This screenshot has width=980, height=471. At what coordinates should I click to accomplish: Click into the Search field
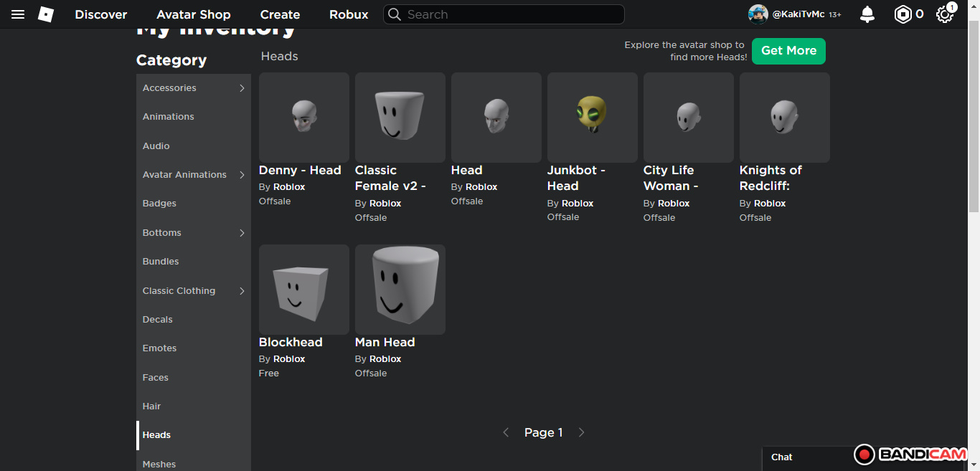509,14
